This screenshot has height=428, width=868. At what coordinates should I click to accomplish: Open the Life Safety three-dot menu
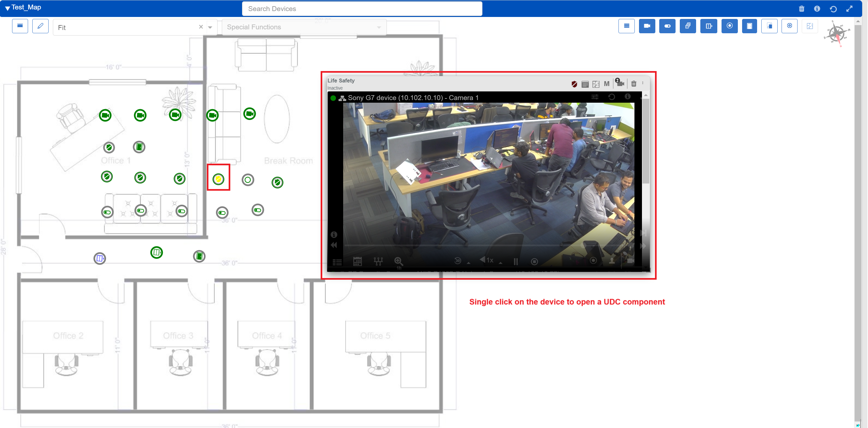[x=643, y=83]
